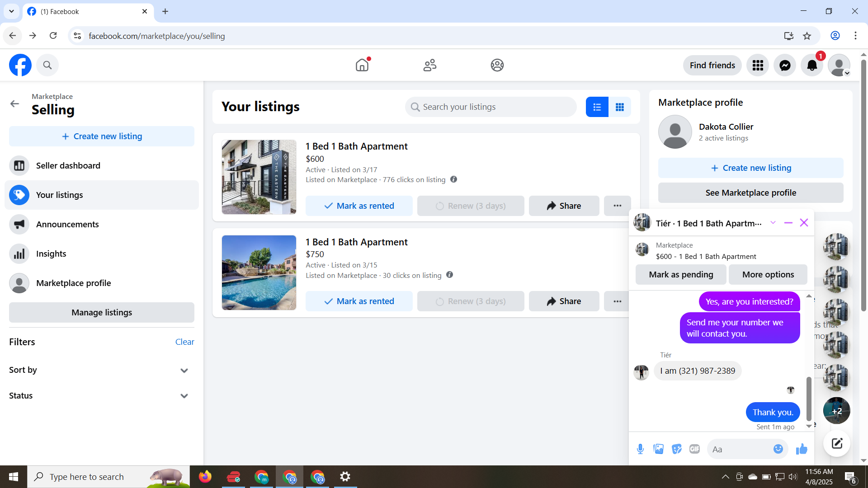The image size is (868, 488).
Task: Click See Marketplace profile button
Action: tap(750, 193)
